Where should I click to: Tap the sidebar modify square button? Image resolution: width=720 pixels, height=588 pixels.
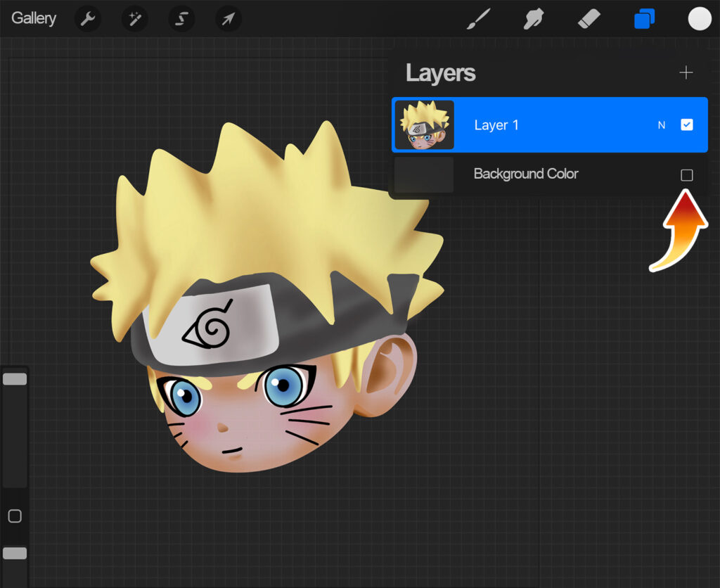(x=15, y=516)
